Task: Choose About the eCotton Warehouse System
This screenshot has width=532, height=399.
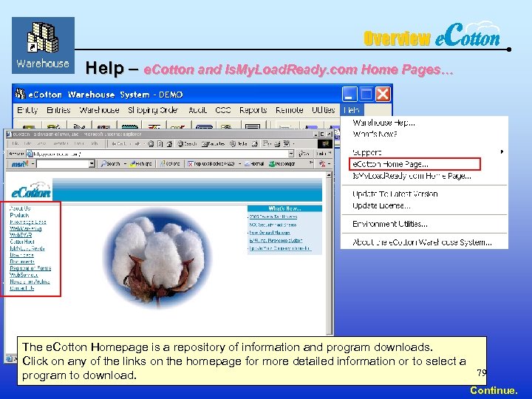Action: click(422, 242)
